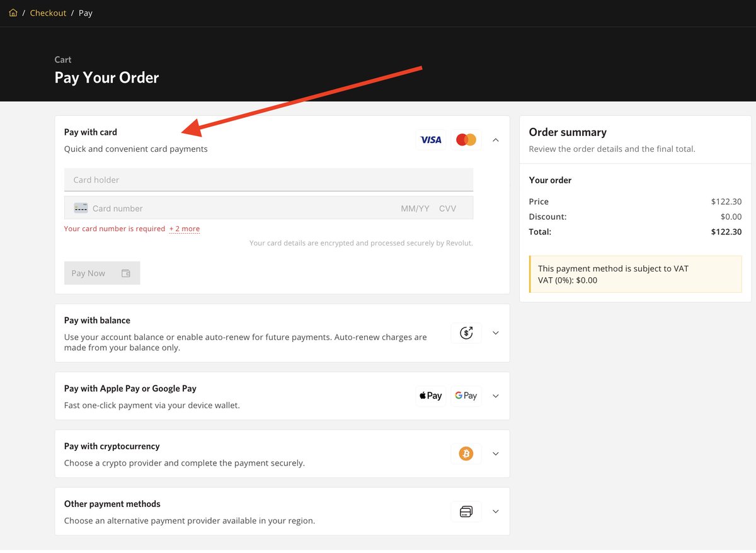Viewport: 756px width, 553px height.
Task: Focus the Card holder field
Action: [268, 180]
